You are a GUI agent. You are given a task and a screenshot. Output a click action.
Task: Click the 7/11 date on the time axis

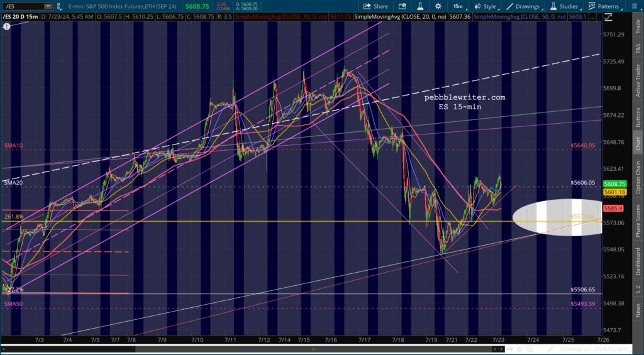click(230, 340)
